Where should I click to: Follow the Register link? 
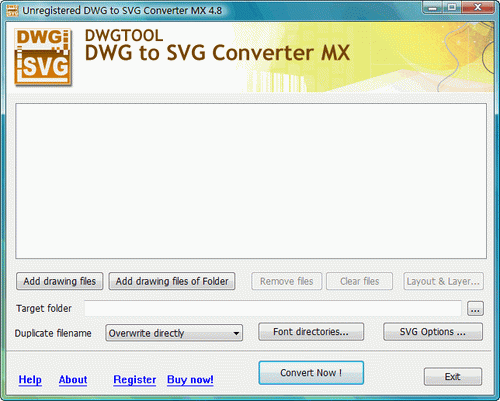pyautogui.click(x=135, y=380)
